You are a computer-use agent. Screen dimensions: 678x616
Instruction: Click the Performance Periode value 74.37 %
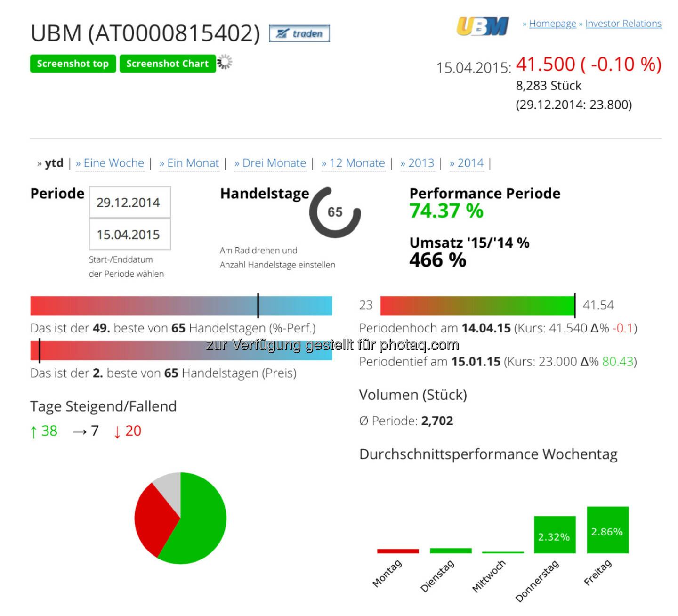(446, 211)
